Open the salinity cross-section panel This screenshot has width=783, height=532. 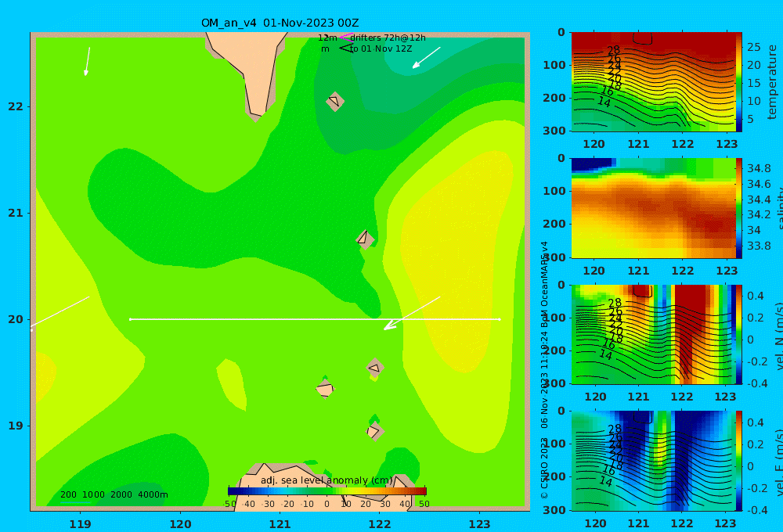653,208
